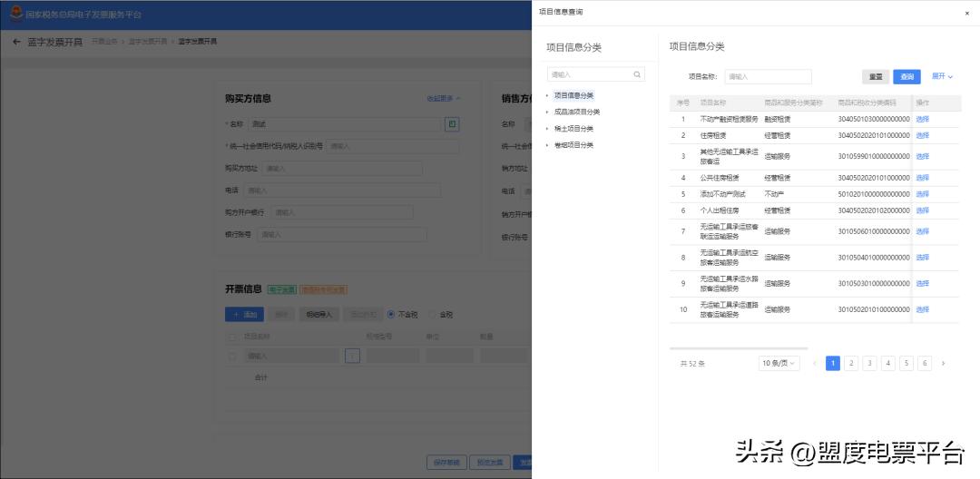Screen dimensions: 980x479
Task: Click the item name input in invoice table
Action: 292,357
